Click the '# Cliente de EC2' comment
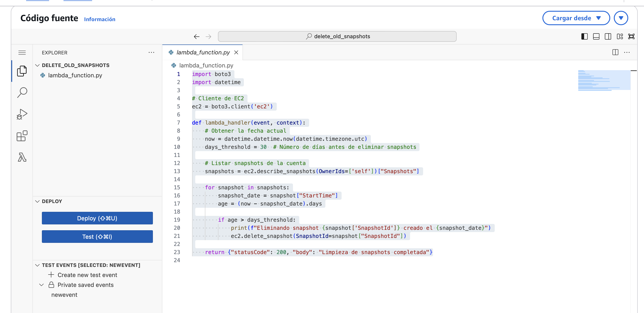 click(x=218, y=98)
